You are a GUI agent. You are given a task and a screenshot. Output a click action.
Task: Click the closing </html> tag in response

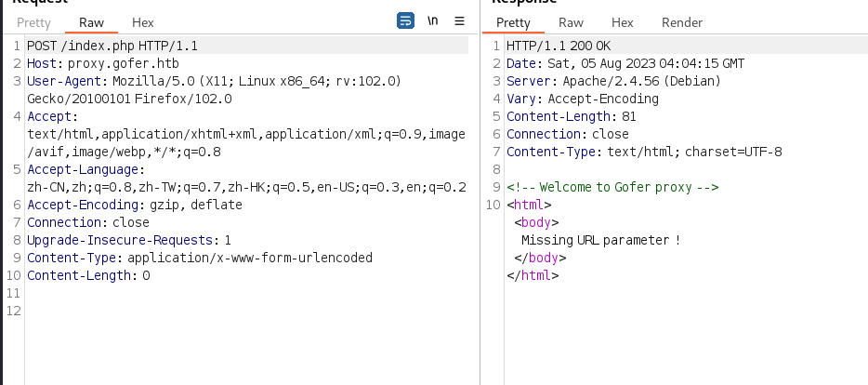[533, 276]
